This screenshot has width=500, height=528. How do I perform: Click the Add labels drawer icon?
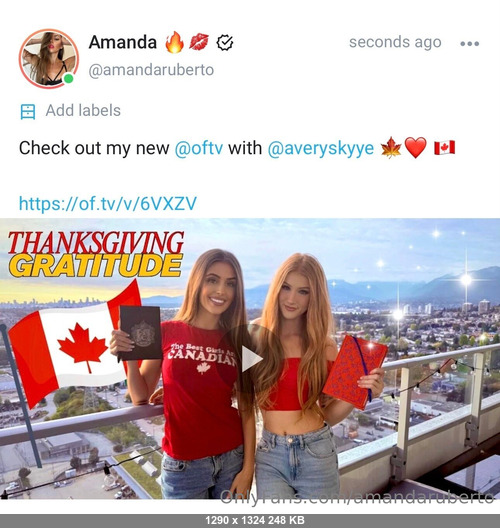pos(28,112)
